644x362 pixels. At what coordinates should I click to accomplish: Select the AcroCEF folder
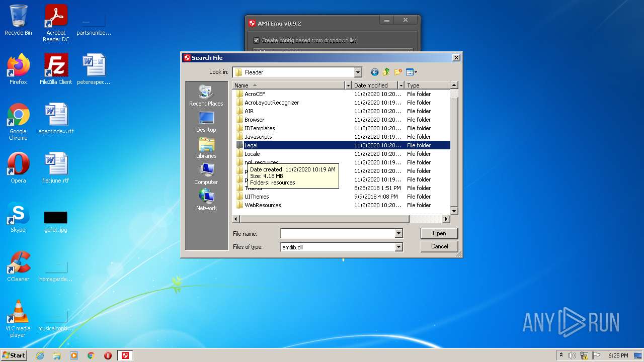[x=255, y=94]
